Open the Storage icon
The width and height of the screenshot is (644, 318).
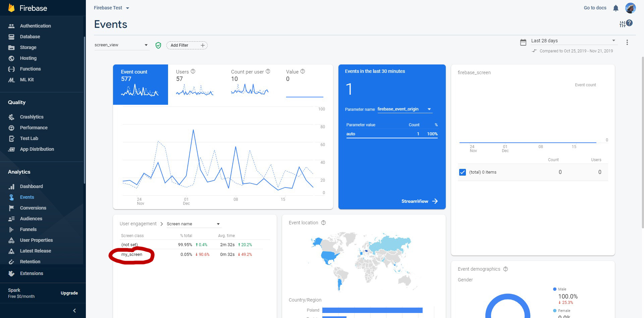11,47
